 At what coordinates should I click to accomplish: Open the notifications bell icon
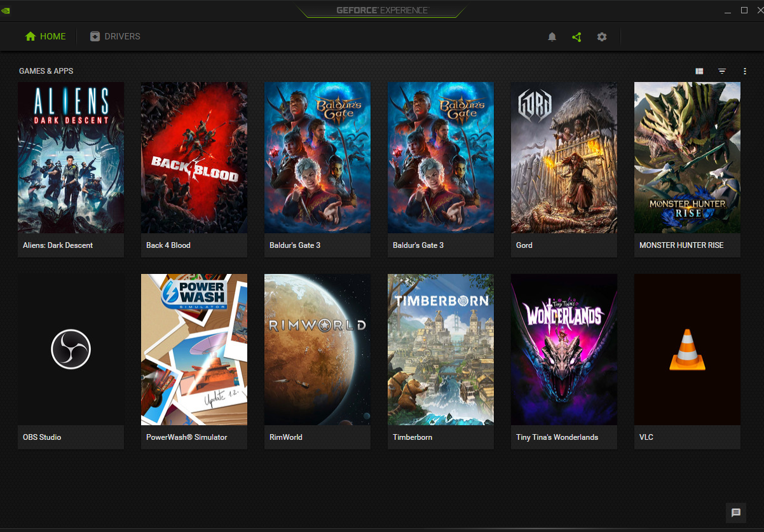pos(552,37)
